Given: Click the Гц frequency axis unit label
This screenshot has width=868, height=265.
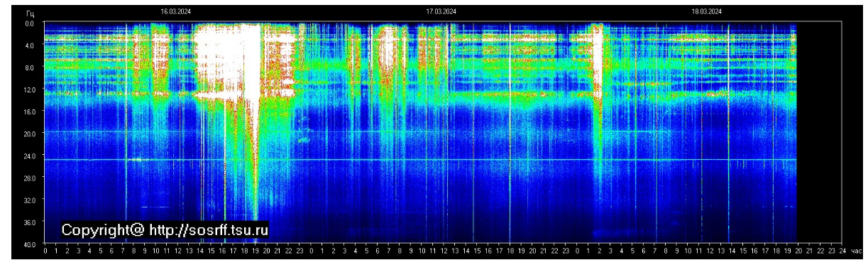Looking at the screenshot, I should 30,13.
